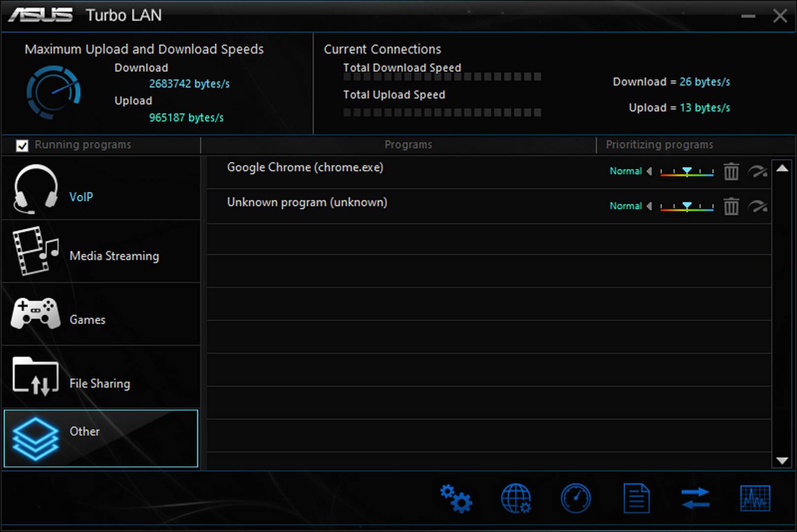The image size is (797, 532).
Task: Click the Programs column header
Action: coord(408,145)
